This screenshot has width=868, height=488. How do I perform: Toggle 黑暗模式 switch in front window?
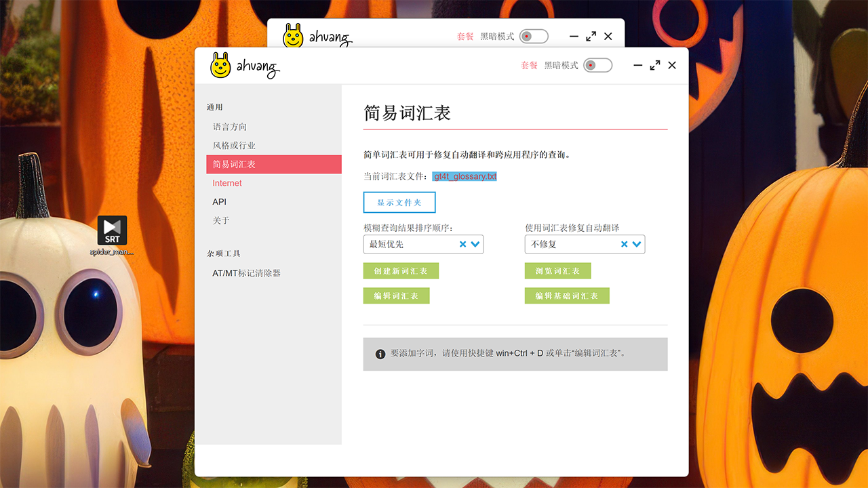tap(597, 65)
